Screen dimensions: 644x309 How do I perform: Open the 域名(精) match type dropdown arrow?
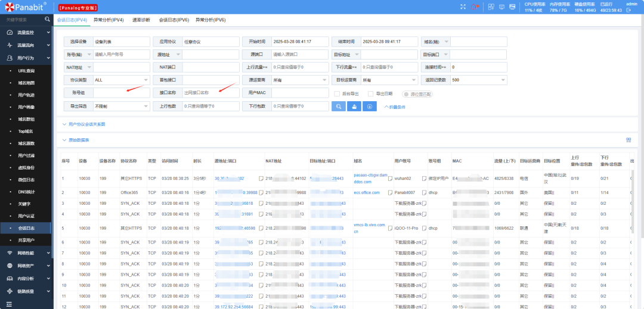446,42
